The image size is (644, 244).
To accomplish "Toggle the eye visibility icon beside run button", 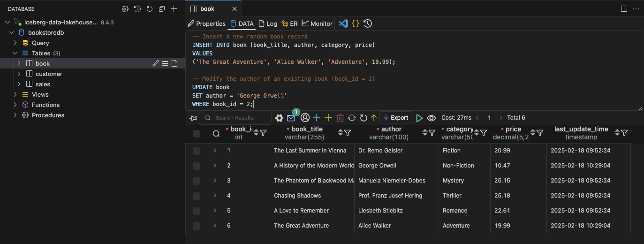I will pyautogui.click(x=432, y=118).
